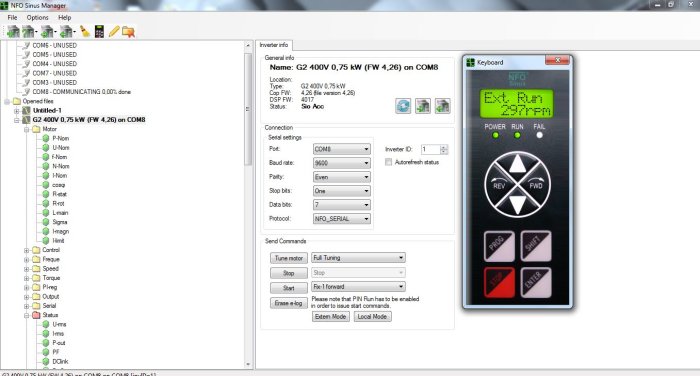Expand the Output folder node
This screenshot has width=700, height=376.
coord(26,297)
